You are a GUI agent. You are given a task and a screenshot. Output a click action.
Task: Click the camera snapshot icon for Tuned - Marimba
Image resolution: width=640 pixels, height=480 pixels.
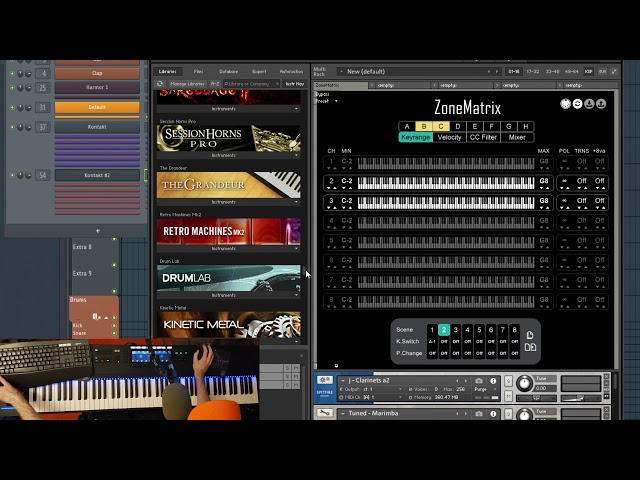point(479,414)
